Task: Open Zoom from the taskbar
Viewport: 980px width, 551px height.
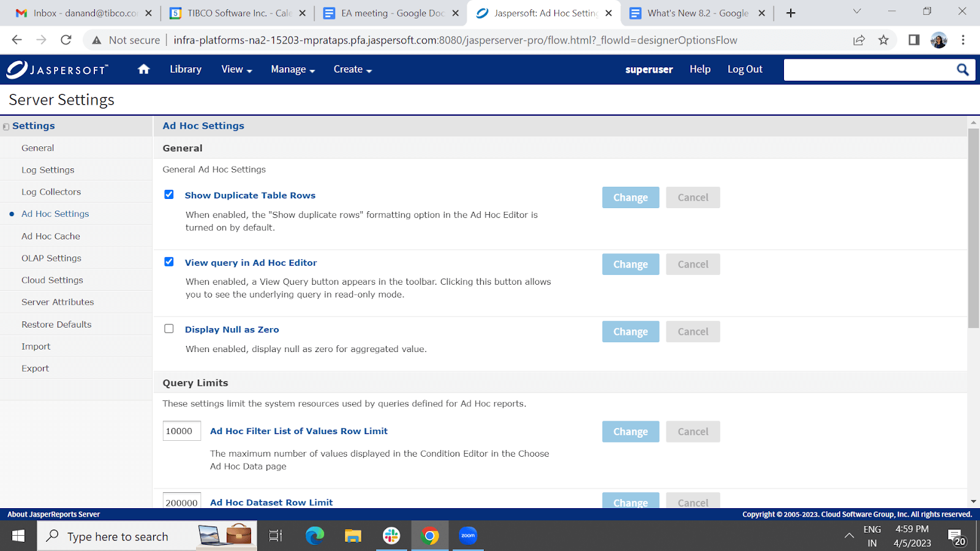Action: coord(468,536)
